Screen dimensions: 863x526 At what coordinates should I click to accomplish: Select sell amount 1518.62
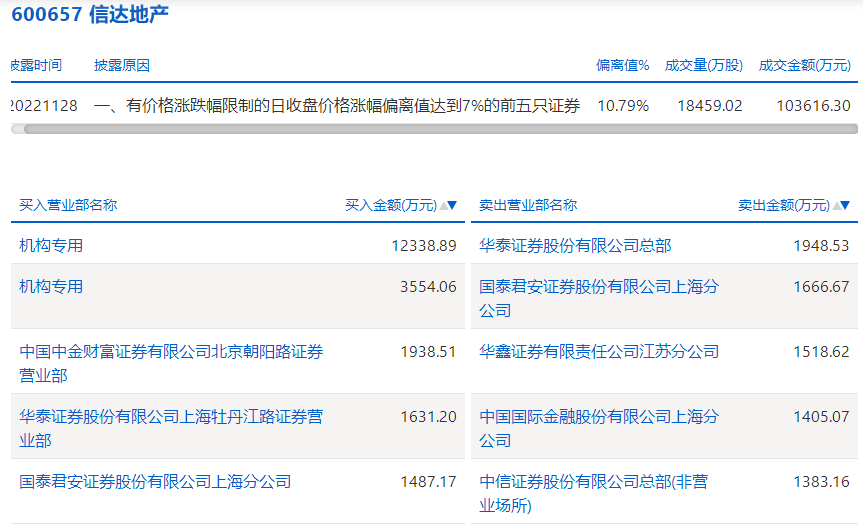pos(821,352)
